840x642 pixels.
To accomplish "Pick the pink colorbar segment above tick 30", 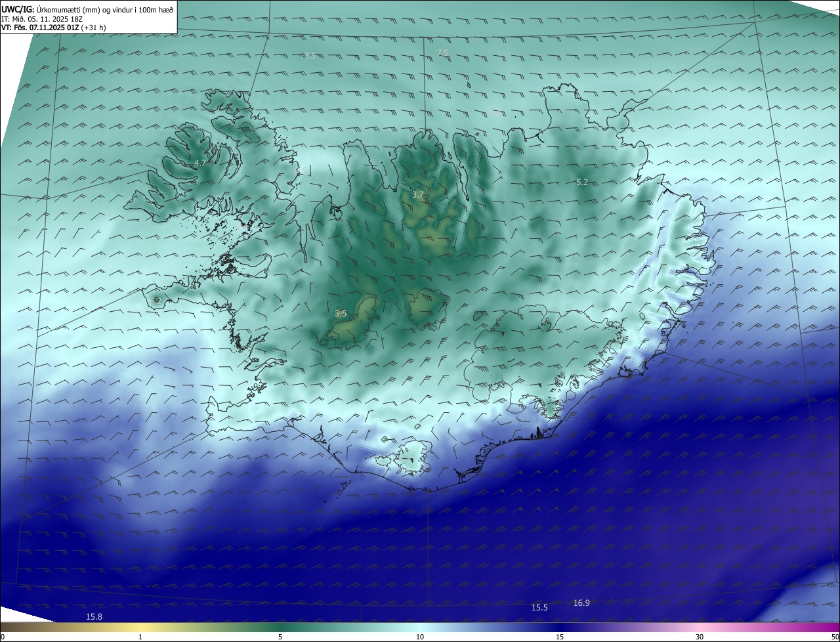I will click(700, 628).
